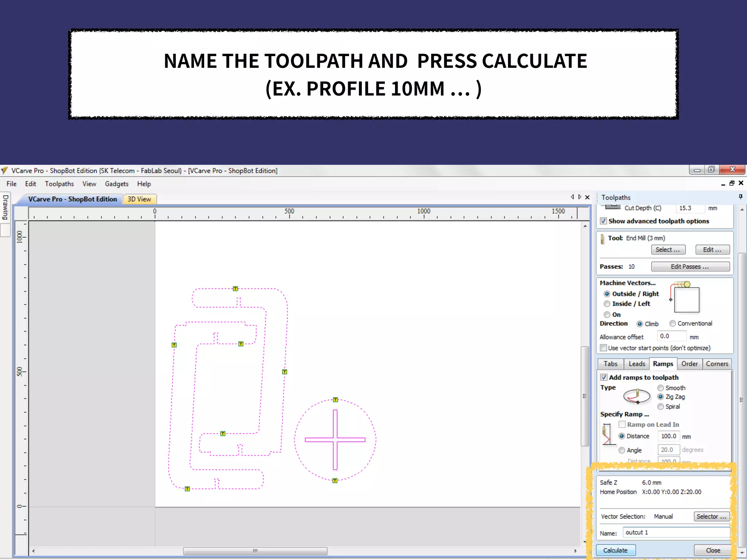Open the Edit Passes dialog

(x=690, y=267)
